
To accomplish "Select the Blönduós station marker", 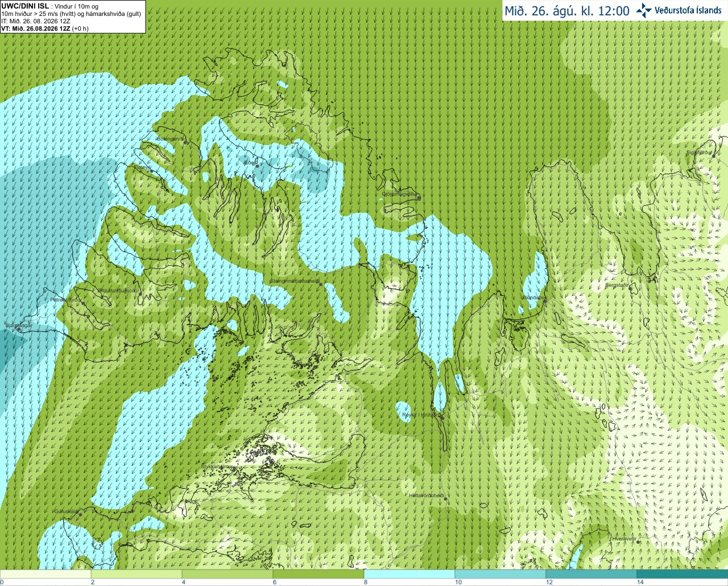I will [x=545, y=301].
